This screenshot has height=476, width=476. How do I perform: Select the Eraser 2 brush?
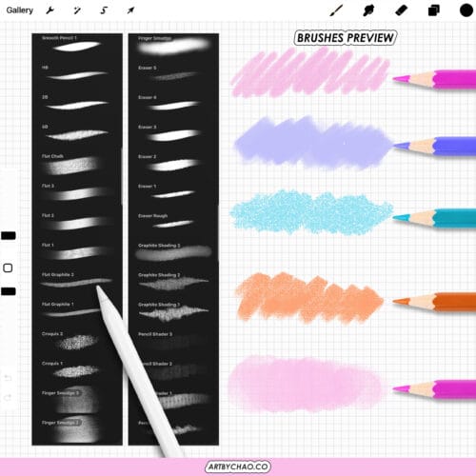pyautogui.click(x=173, y=163)
